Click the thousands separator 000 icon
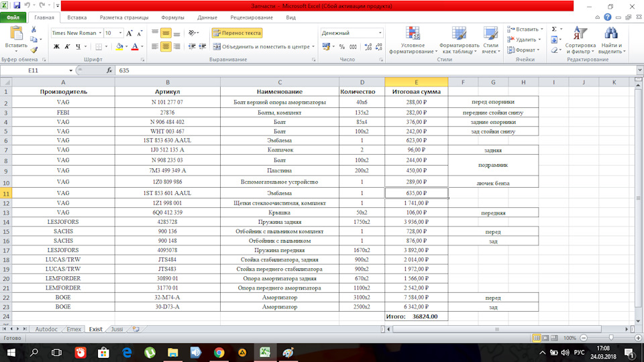Image resolution: width=644 pixels, height=362 pixels. 353,47
